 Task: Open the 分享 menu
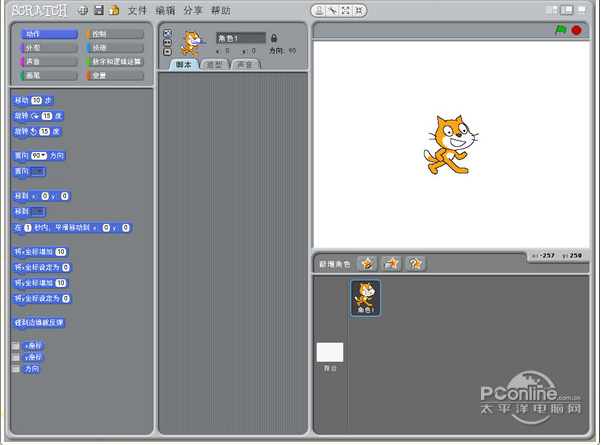pyautogui.click(x=193, y=10)
